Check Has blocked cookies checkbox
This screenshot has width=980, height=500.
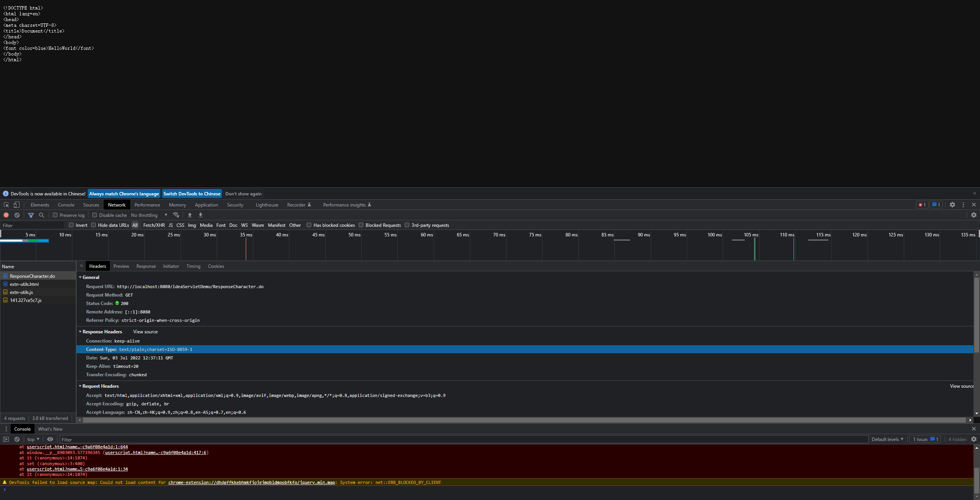tap(309, 225)
